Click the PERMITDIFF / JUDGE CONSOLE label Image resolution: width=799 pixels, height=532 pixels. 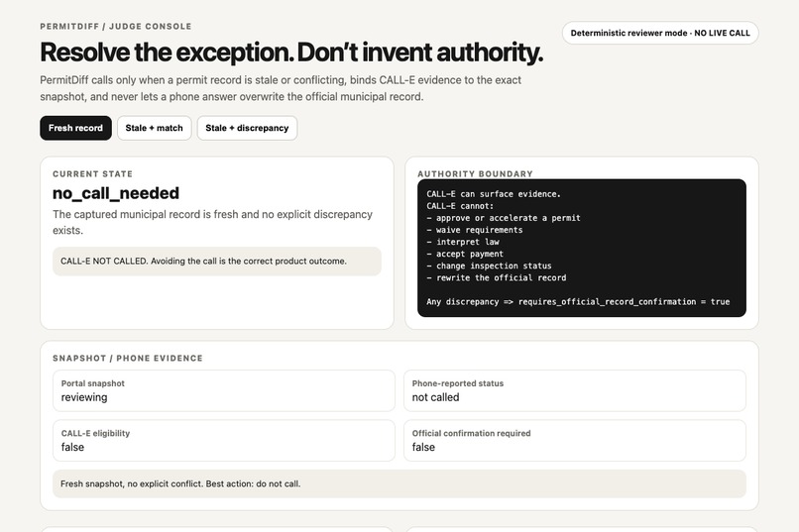click(x=116, y=27)
